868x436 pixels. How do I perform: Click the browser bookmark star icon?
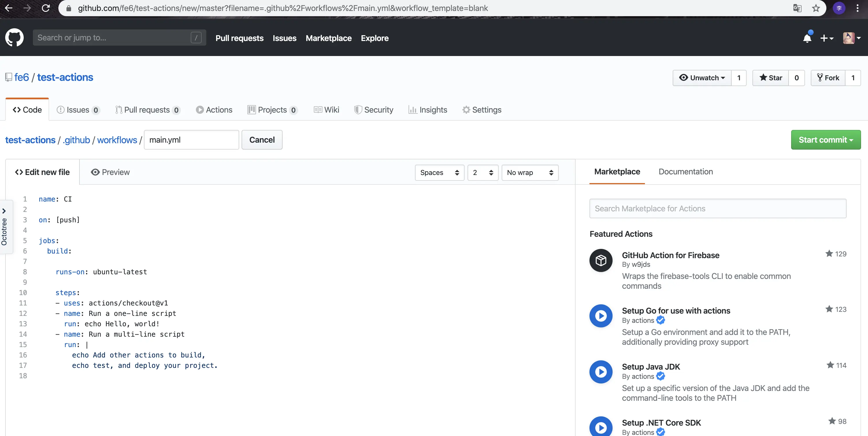816,8
